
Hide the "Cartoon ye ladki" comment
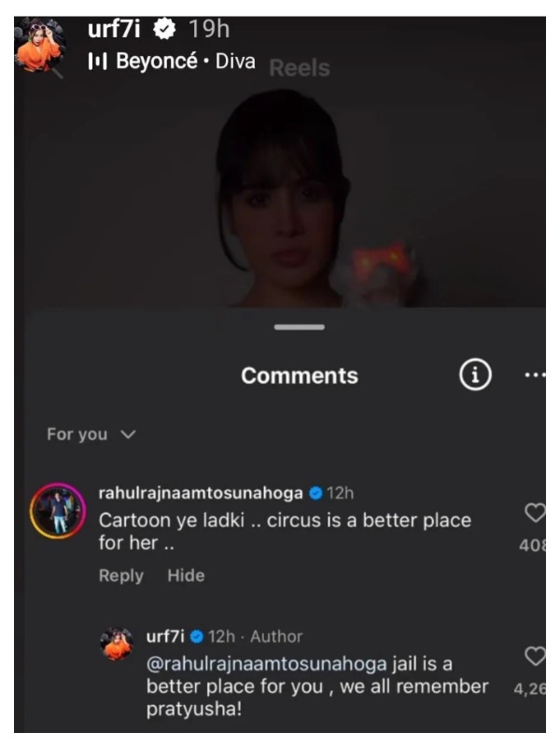point(186,575)
